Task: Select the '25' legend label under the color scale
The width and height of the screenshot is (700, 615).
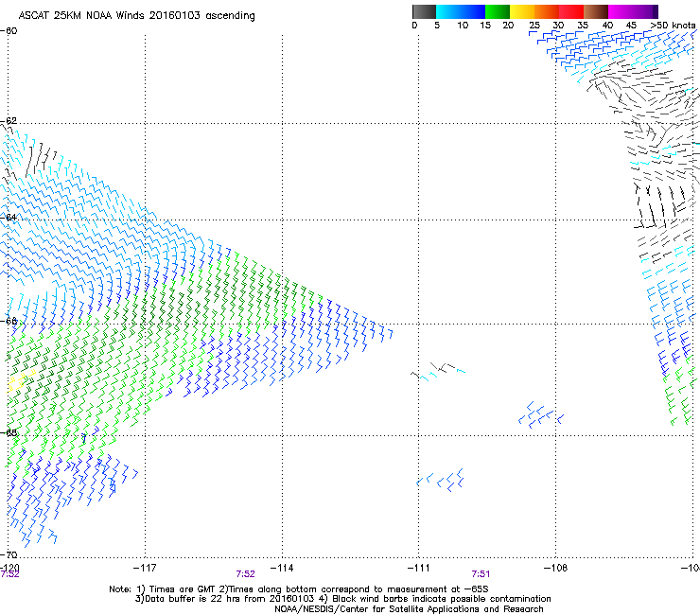Action: tap(534, 25)
